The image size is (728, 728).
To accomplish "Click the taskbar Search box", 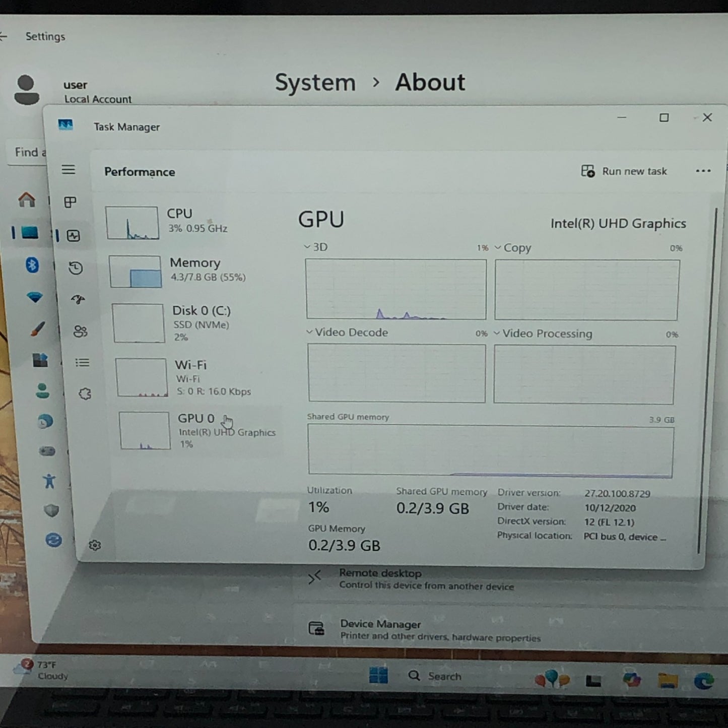I will click(435, 676).
